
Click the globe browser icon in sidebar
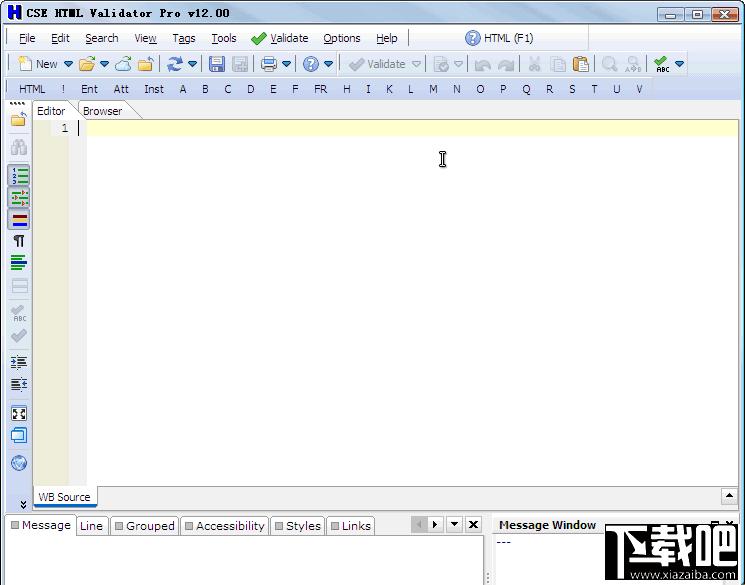(19, 463)
